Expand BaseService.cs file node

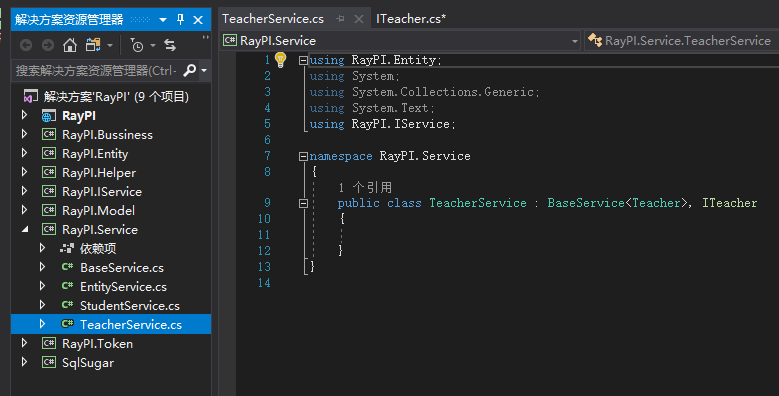tap(42, 267)
